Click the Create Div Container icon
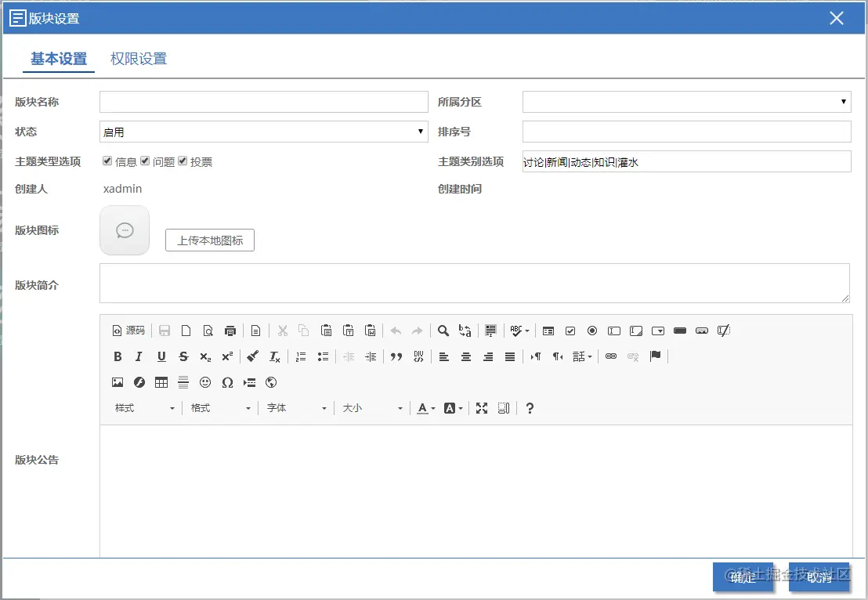Image resolution: width=868 pixels, height=600 pixels. pyautogui.click(x=418, y=356)
